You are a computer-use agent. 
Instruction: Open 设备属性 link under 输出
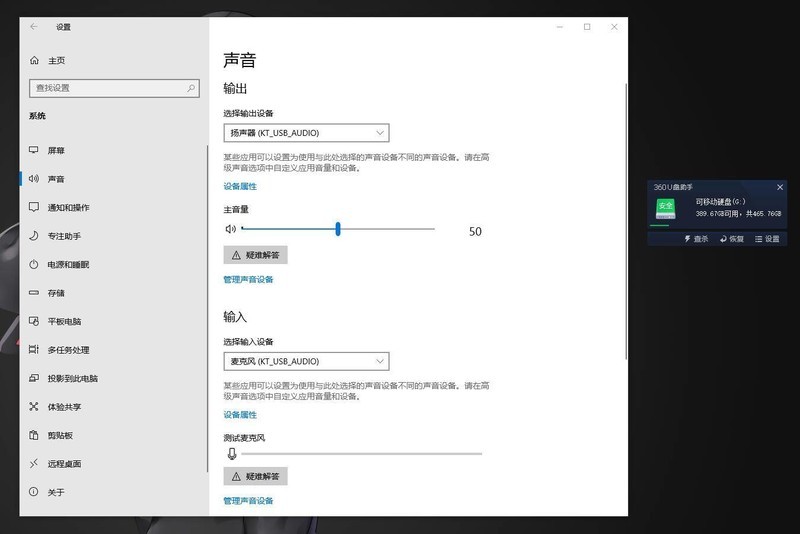click(x=240, y=186)
